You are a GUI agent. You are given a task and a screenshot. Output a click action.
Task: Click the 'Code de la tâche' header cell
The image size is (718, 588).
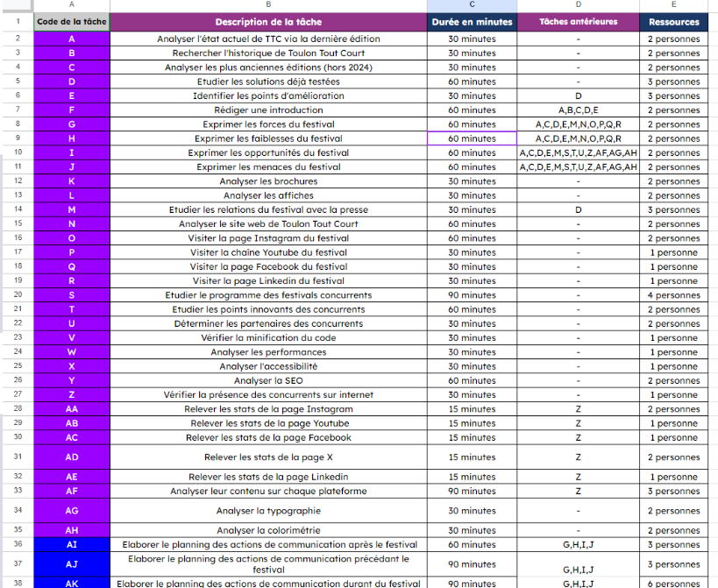click(x=71, y=22)
